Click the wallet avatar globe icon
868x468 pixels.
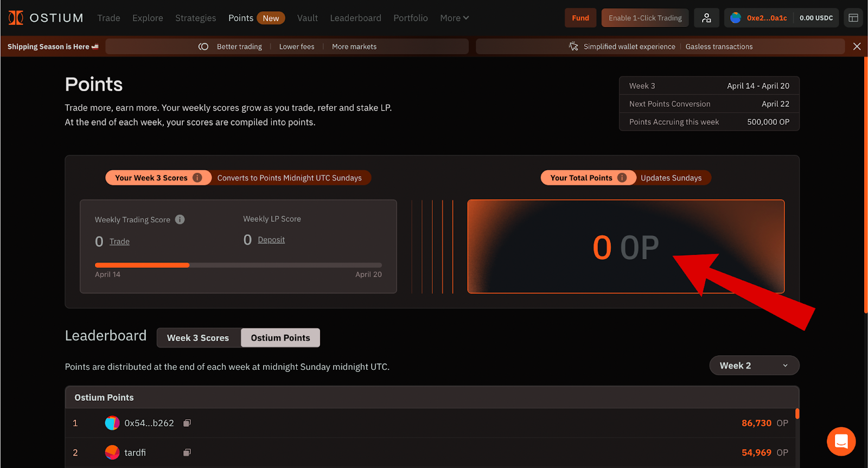736,18
